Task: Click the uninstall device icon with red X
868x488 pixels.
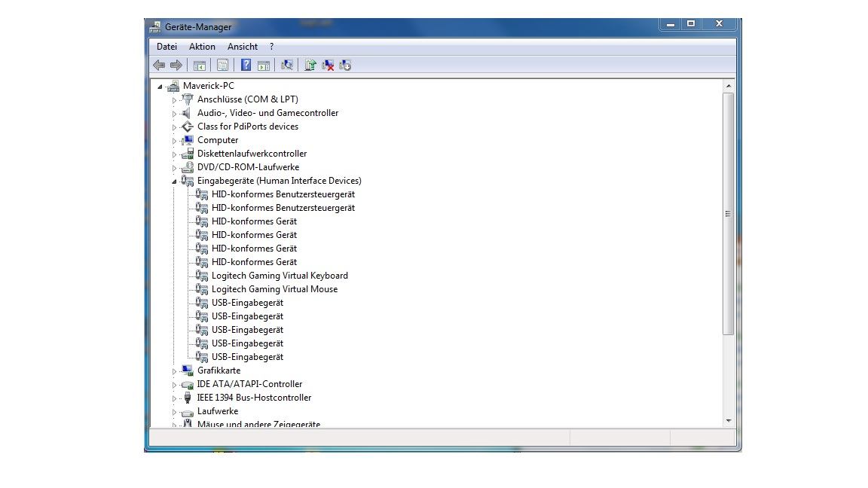Action: click(x=328, y=66)
